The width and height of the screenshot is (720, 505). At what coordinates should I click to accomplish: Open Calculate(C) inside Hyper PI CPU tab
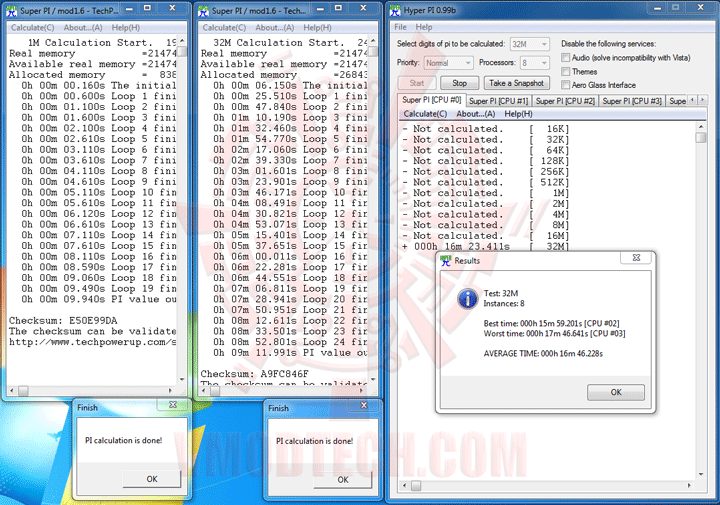tap(425, 114)
